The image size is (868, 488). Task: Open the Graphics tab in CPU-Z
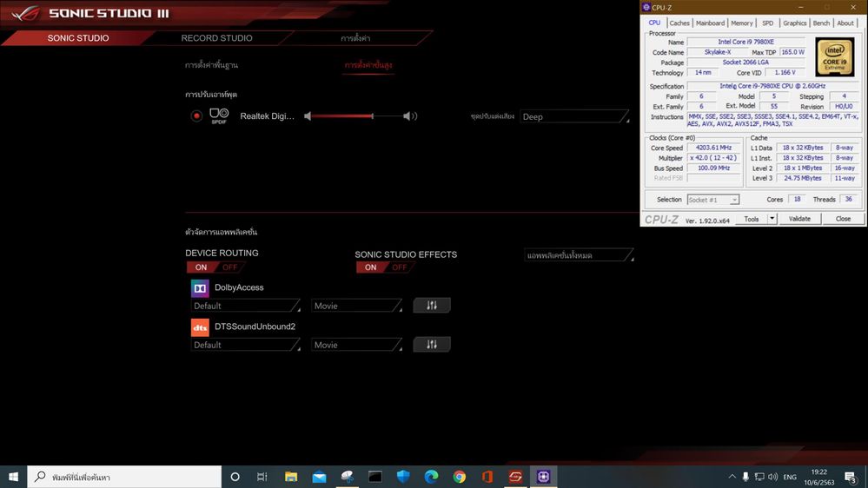point(794,23)
